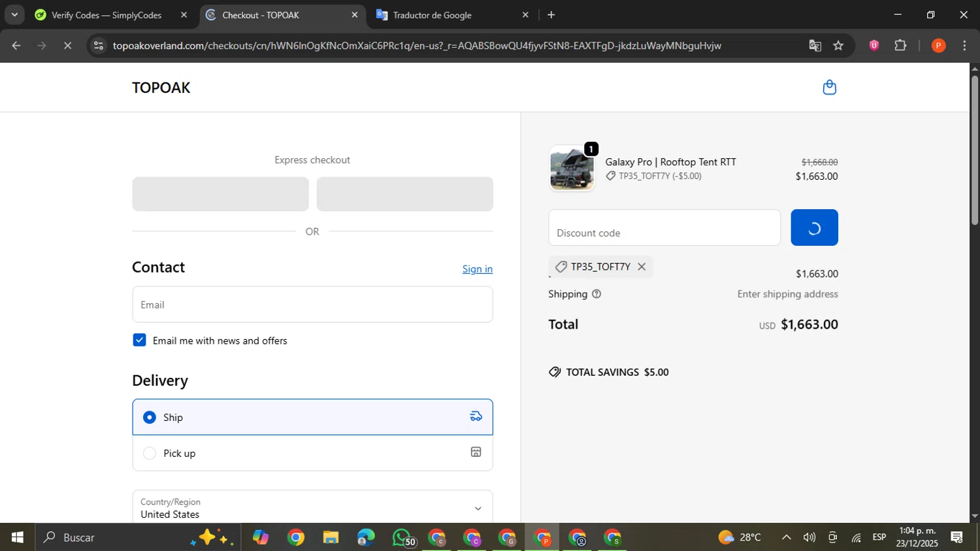This screenshot has height=551, width=980.
Task: Uncheck Email me with news and offers
Action: (139, 340)
